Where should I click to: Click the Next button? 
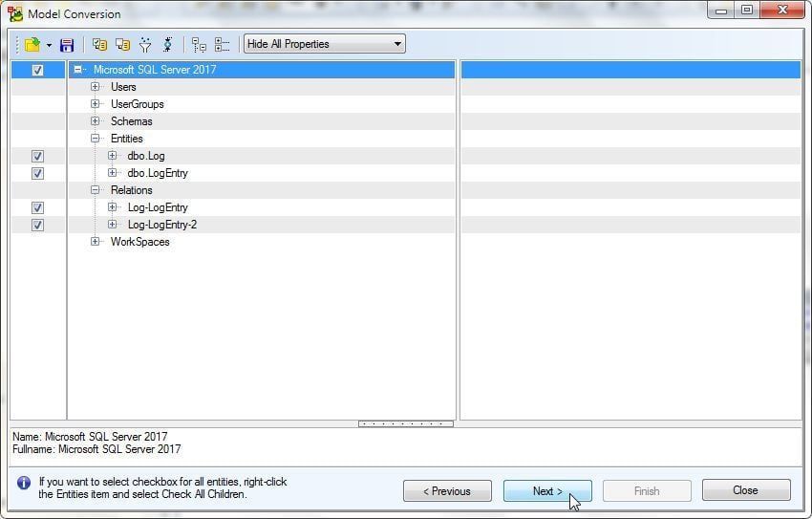[547, 491]
